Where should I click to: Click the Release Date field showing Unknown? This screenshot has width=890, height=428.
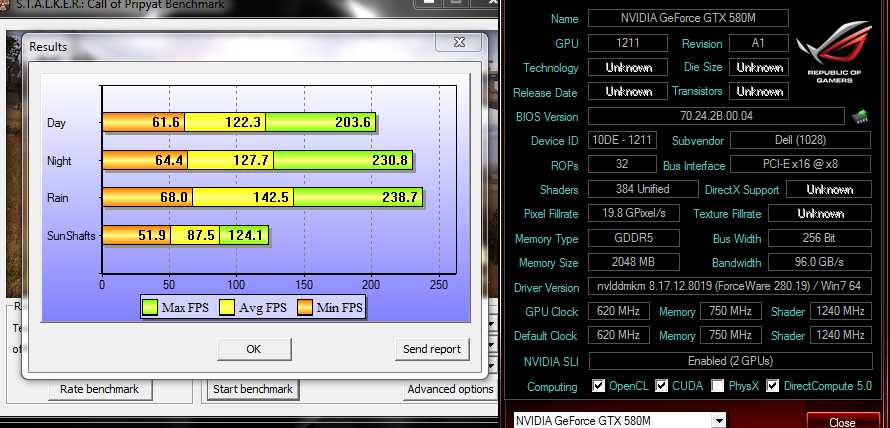click(x=628, y=91)
